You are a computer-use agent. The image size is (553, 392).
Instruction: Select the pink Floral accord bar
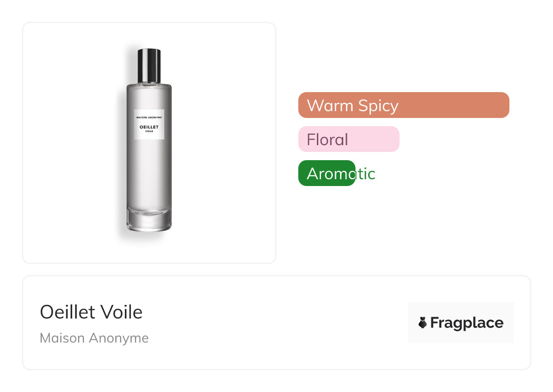pyautogui.click(x=349, y=139)
